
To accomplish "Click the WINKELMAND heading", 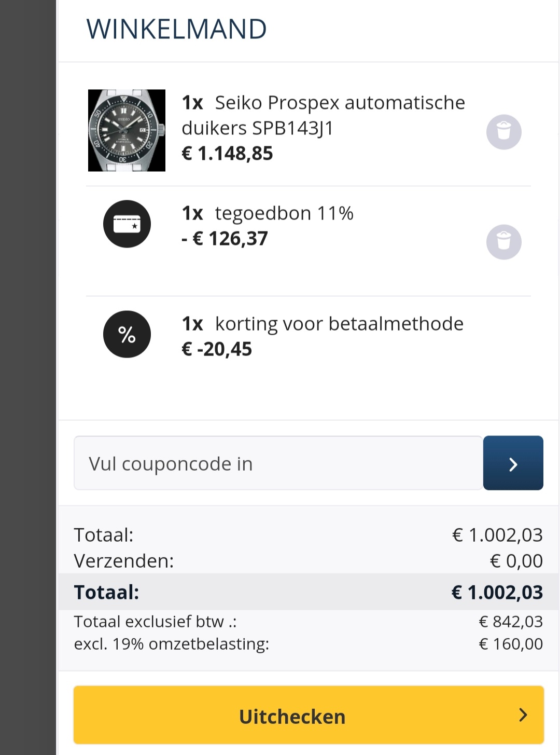I will pos(176,29).
